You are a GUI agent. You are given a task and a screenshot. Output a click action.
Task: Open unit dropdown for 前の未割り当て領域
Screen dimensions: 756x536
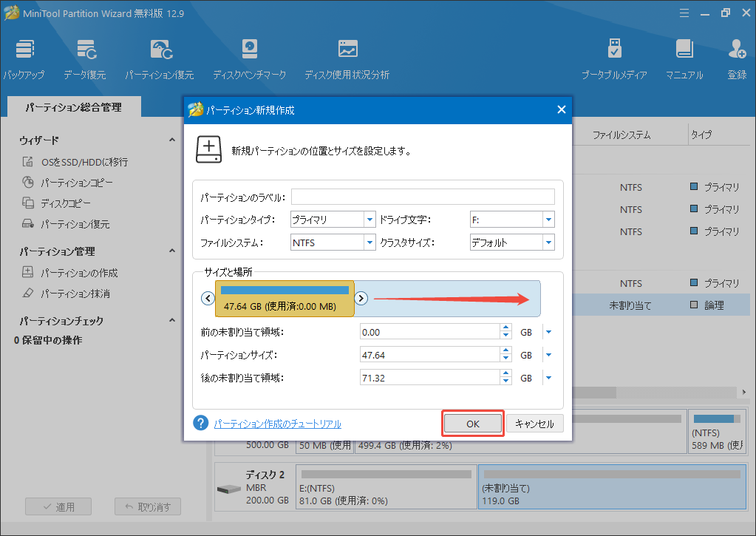coord(548,332)
